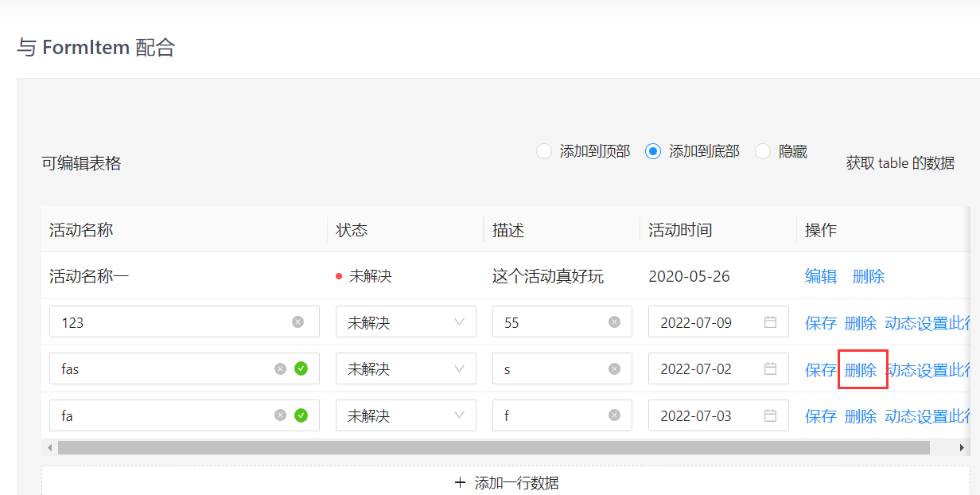Click 删除 in the 123 row
The width and height of the screenshot is (980, 495).
[861, 323]
